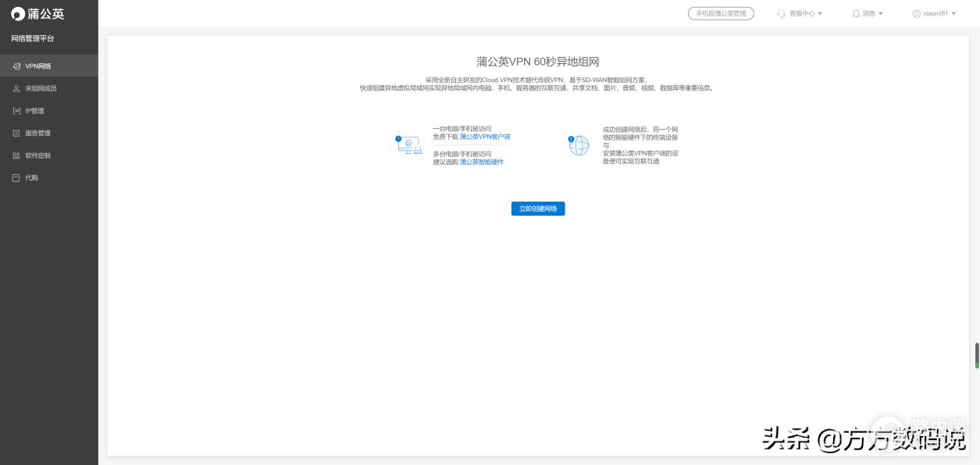Click the vertical scrollbar handle on the right edge
Screen dimensions: 980x465
click(x=976, y=355)
